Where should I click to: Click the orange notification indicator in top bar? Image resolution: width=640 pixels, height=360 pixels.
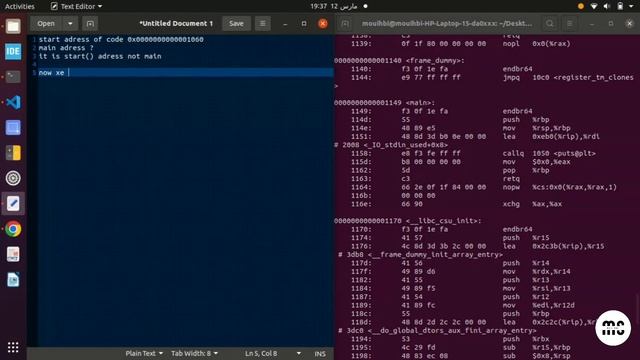click(x=581, y=6)
